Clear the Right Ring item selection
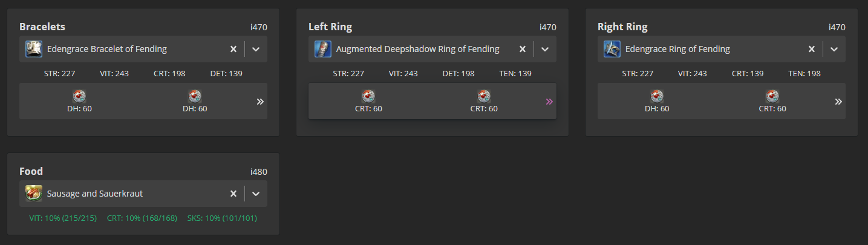The width and height of the screenshot is (868, 245). click(x=812, y=49)
